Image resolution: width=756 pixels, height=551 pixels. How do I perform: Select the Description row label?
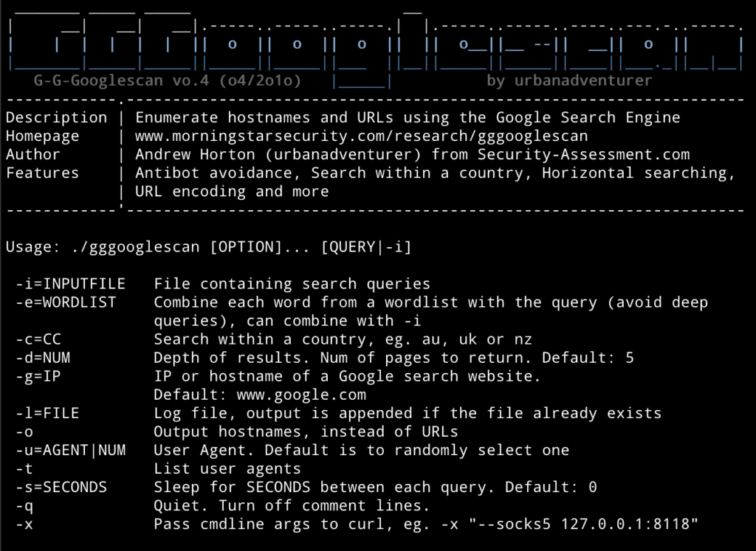[x=56, y=118]
